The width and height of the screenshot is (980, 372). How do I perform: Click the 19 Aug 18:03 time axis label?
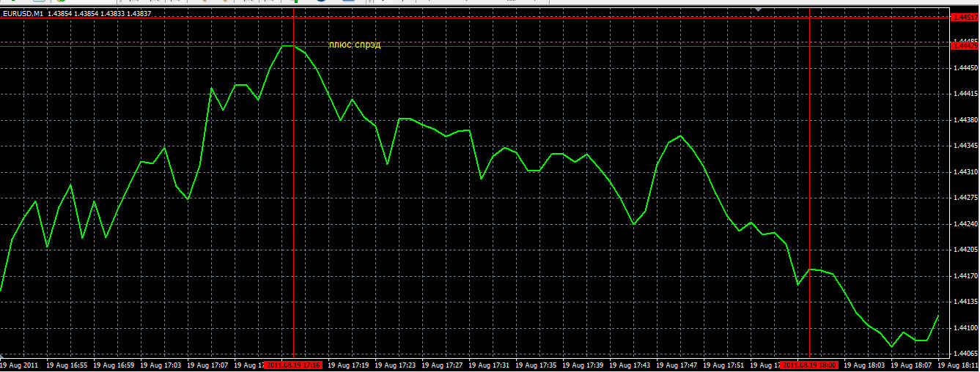click(865, 365)
